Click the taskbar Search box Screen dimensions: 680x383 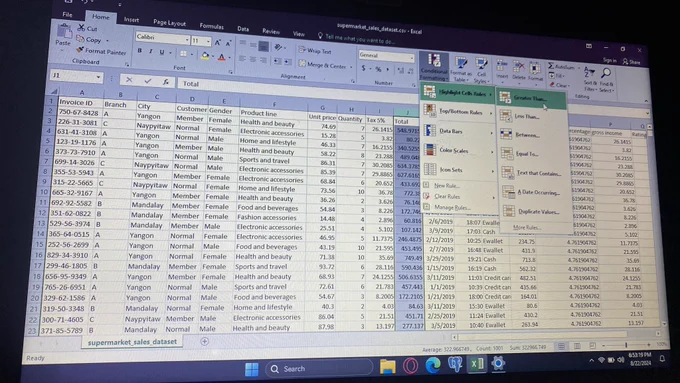coord(319,369)
